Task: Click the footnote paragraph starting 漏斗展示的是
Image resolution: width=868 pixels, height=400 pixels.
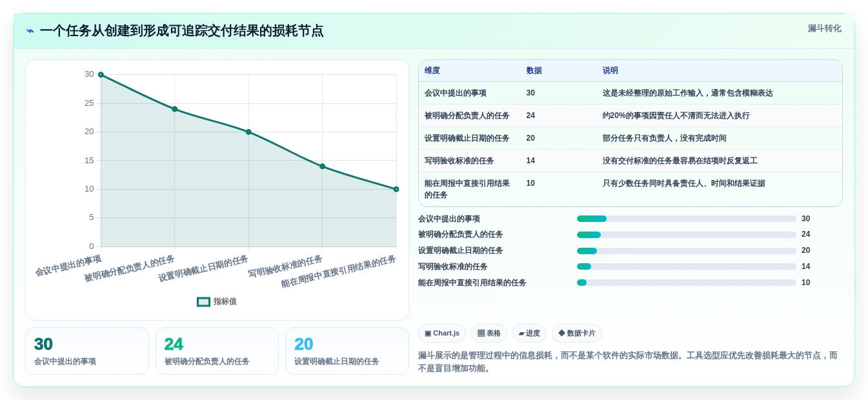Action: [x=628, y=362]
